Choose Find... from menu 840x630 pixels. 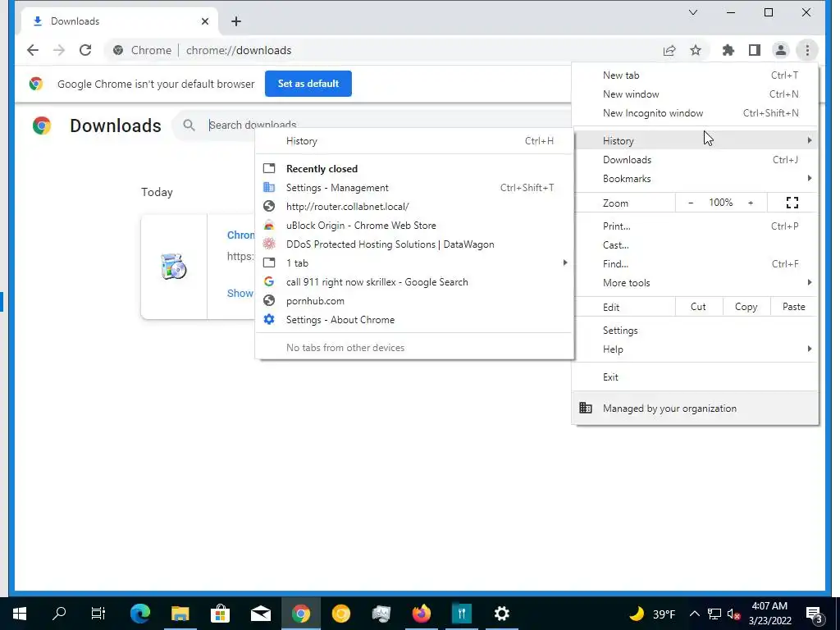click(x=695, y=263)
